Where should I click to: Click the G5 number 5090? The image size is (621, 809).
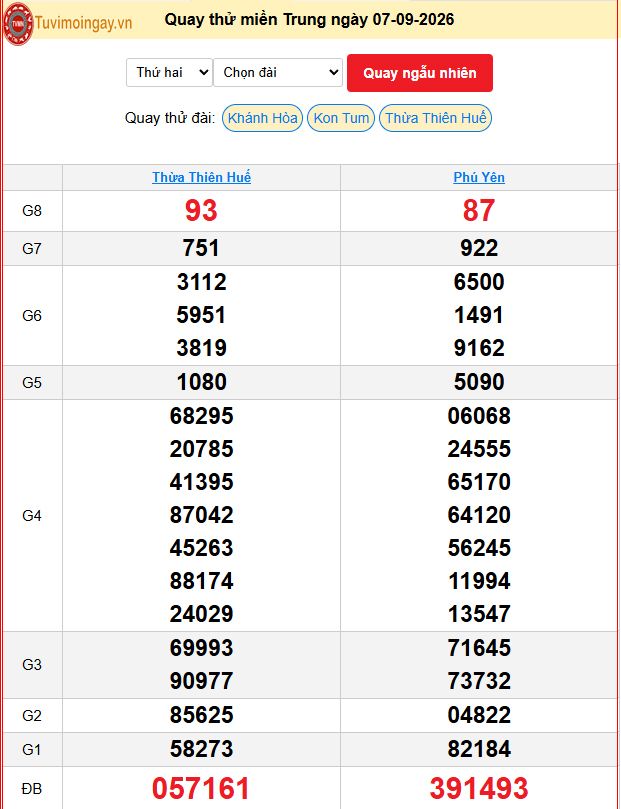(x=479, y=382)
